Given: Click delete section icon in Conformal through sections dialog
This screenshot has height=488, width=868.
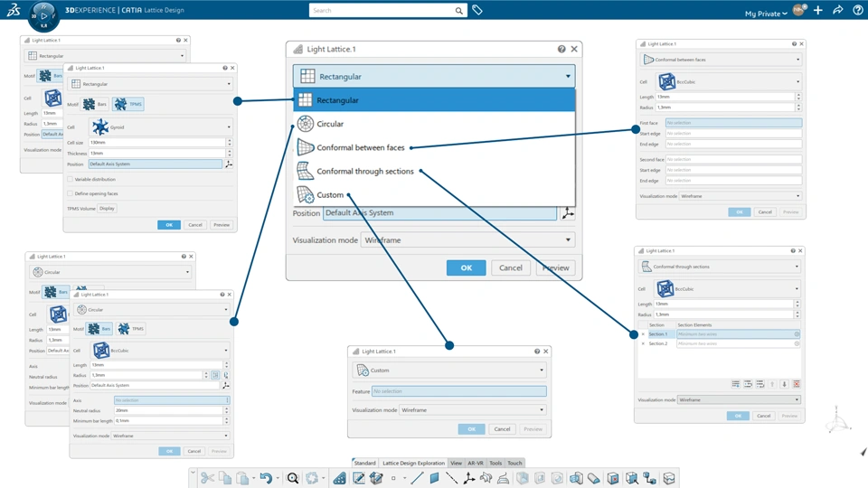Looking at the screenshot, I should [796, 384].
